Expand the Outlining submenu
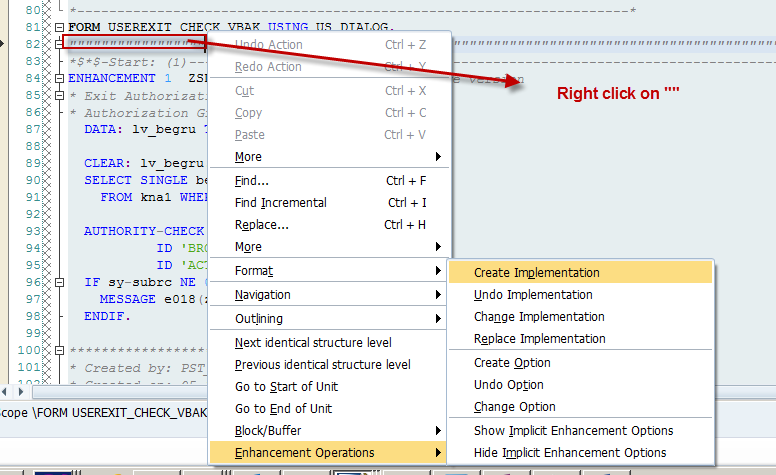Image resolution: width=776 pixels, height=475 pixels. (438, 319)
